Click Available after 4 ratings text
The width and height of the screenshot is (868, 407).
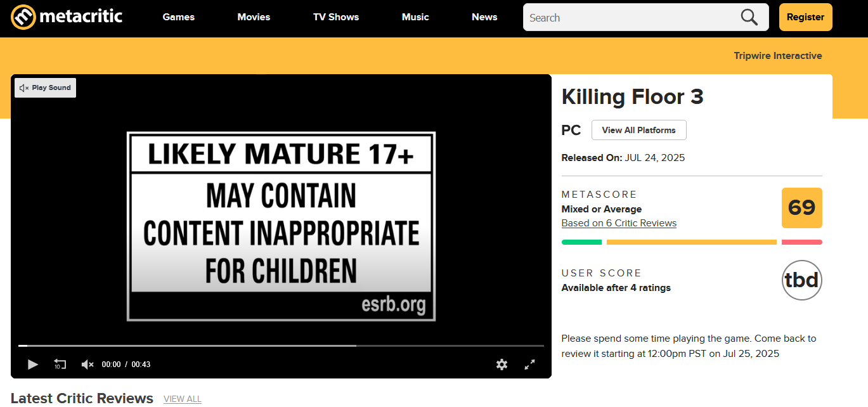point(616,288)
